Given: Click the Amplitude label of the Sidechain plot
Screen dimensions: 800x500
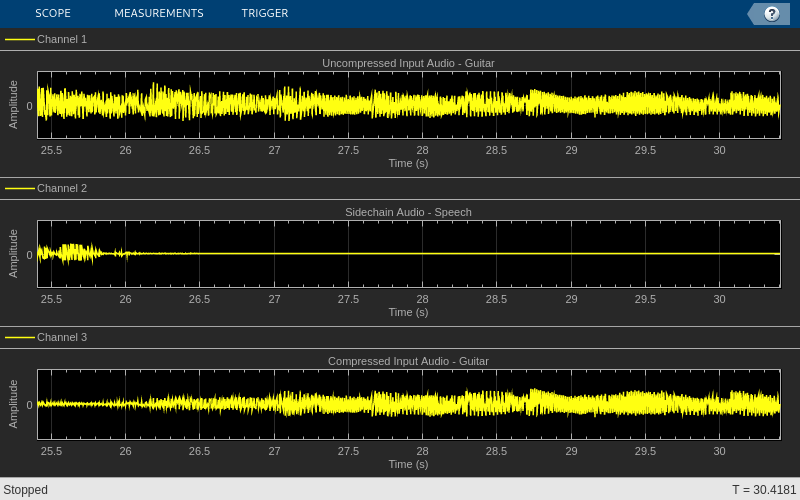Looking at the screenshot, I should pyautogui.click(x=13, y=254).
